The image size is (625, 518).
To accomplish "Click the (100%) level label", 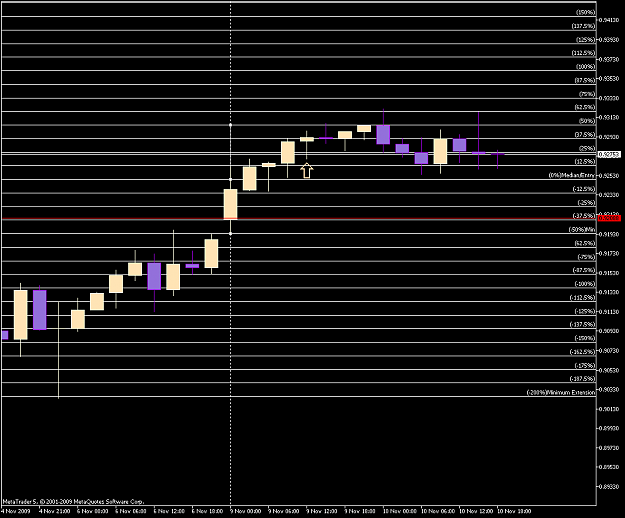I will click(x=586, y=67).
